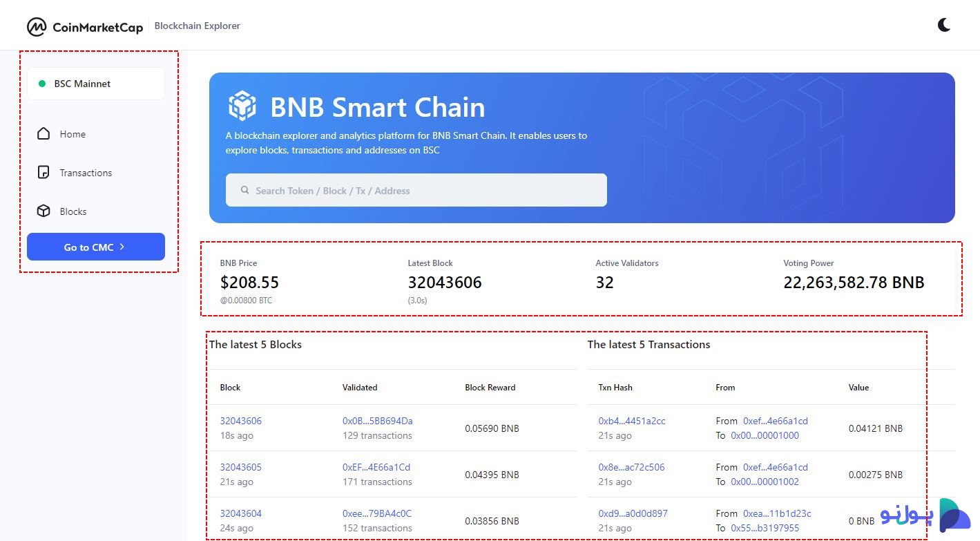Click the Latest Block value 32043606
This screenshot has width=980, height=541.
click(445, 282)
